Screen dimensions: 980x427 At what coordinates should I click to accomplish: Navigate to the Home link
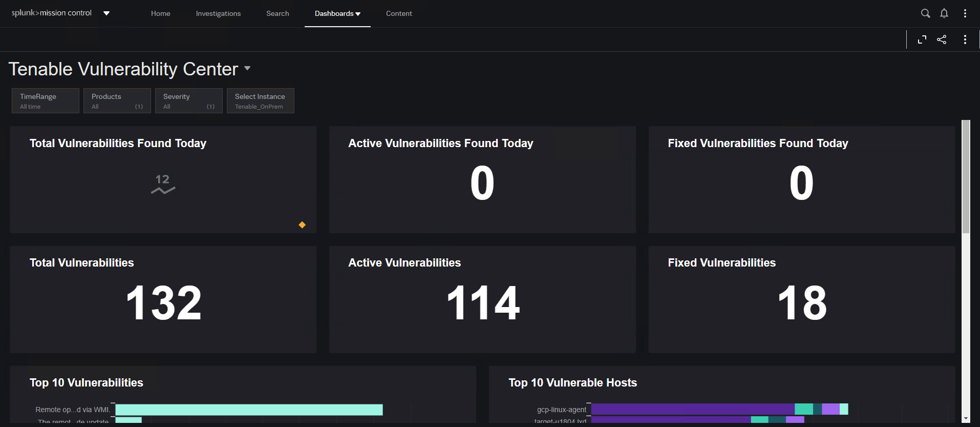[x=160, y=13]
